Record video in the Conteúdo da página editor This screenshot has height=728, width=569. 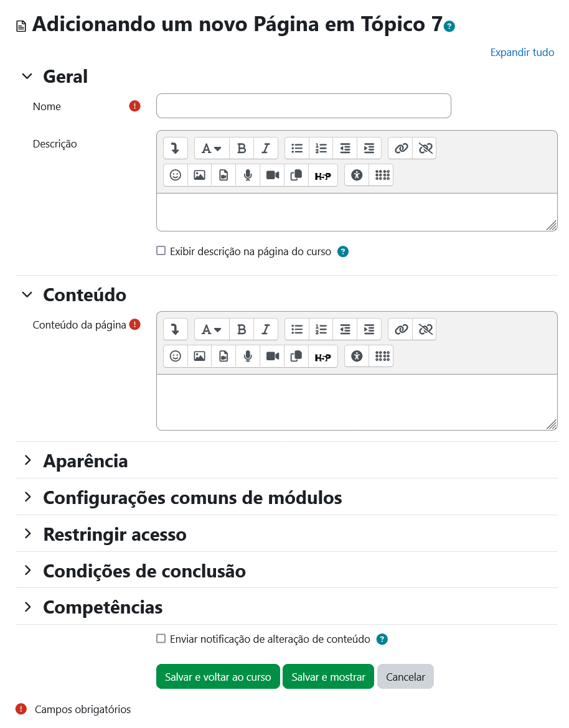pos(273,356)
